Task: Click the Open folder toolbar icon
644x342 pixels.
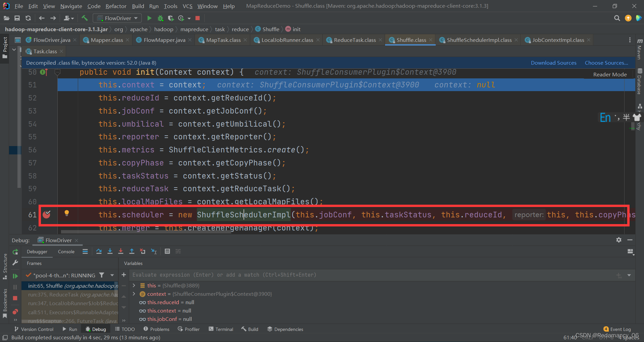Action: point(6,18)
